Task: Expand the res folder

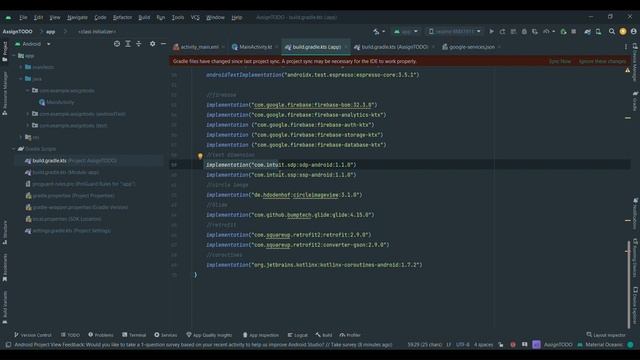Action: coord(21,137)
